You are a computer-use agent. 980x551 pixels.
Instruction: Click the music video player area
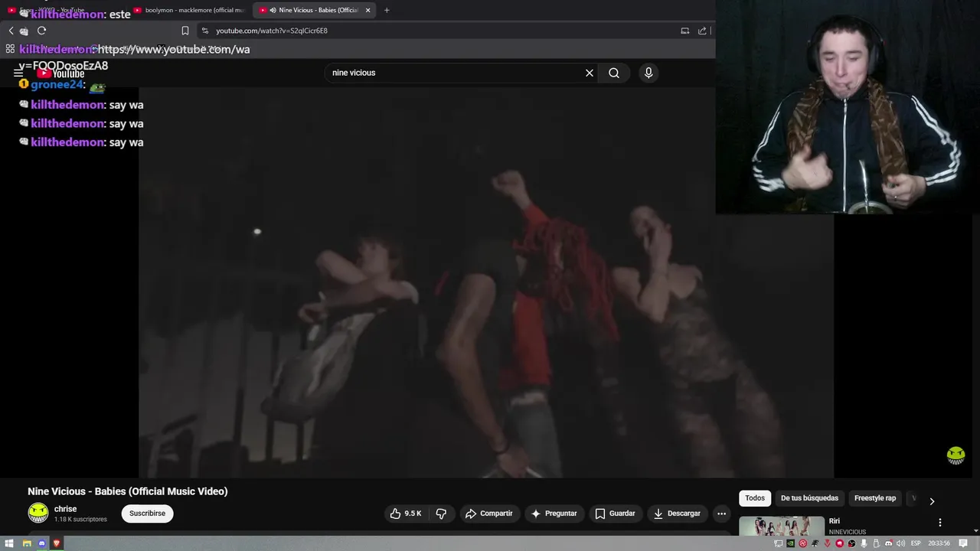click(485, 283)
